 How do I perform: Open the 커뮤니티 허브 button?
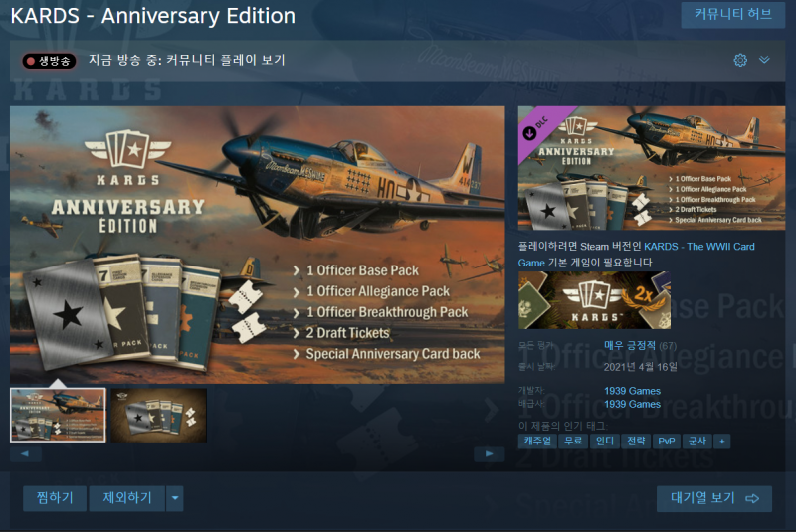[x=732, y=14]
